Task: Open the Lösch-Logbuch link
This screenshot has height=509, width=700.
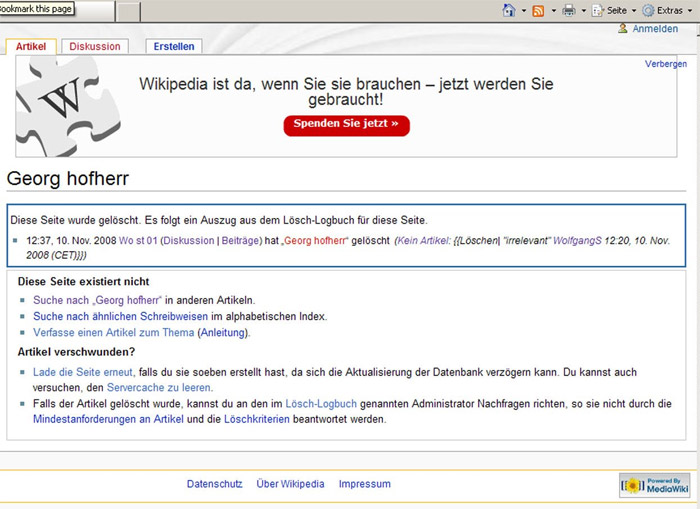Action: tap(321, 404)
